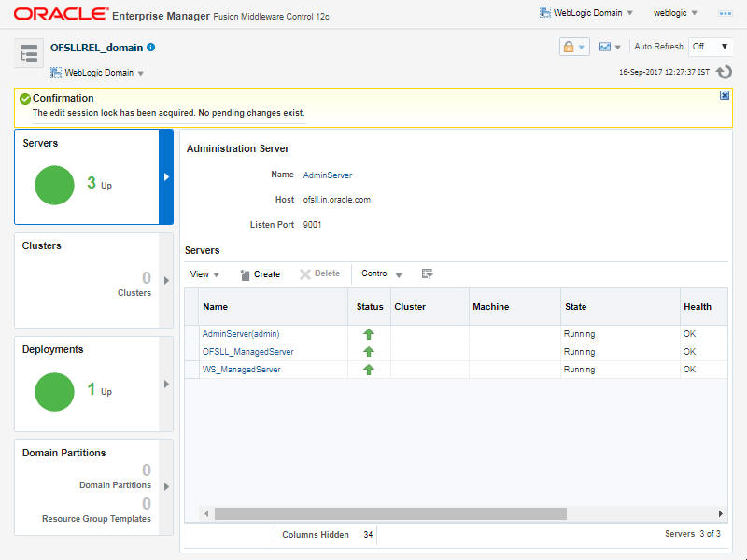Image resolution: width=747 pixels, height=560 pixels.
Task: Expand the Domain Partitions tile arrow
Action: [166, 486]
